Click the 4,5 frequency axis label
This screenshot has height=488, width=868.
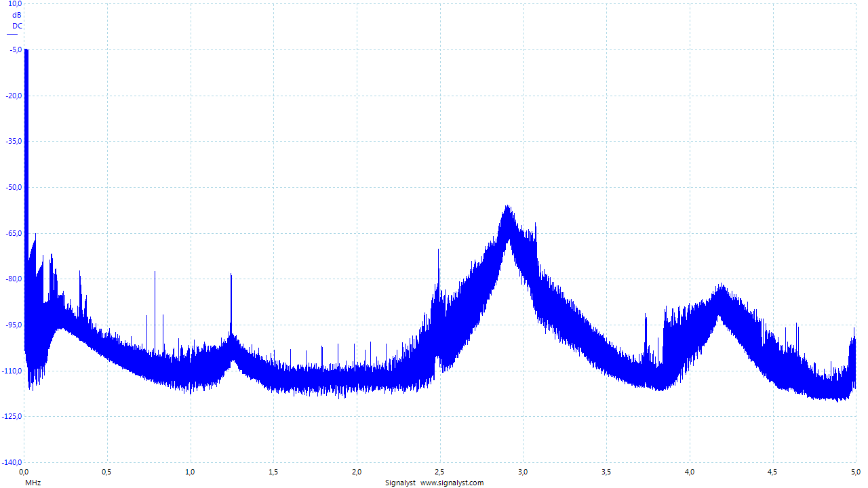(772, 471)
